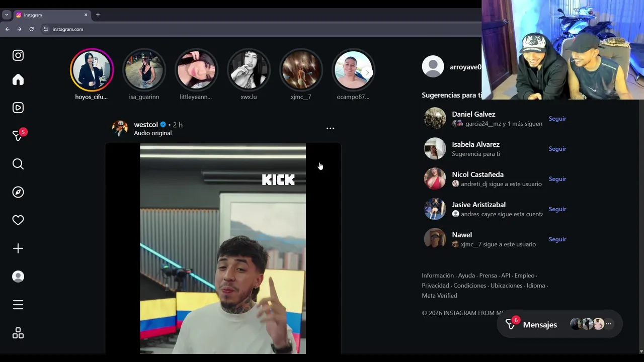This screenshot has width=644, height=362.
Task: Open Daniel Galvez profile name
Action: click(x=473, y=114)
